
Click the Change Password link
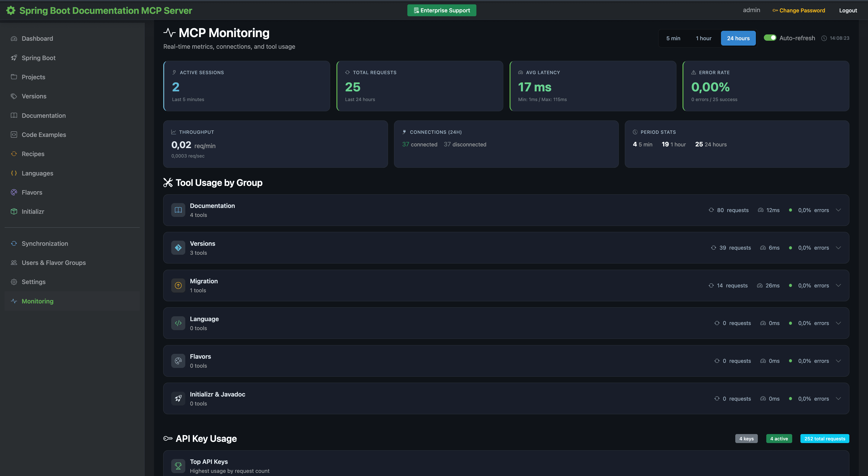(798, 10)
